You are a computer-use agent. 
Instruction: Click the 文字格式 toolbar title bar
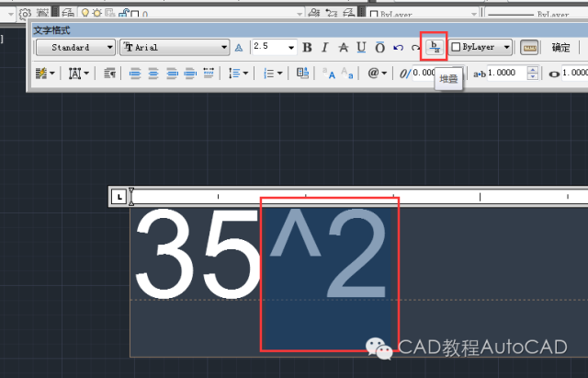click(x=309, y=30)
